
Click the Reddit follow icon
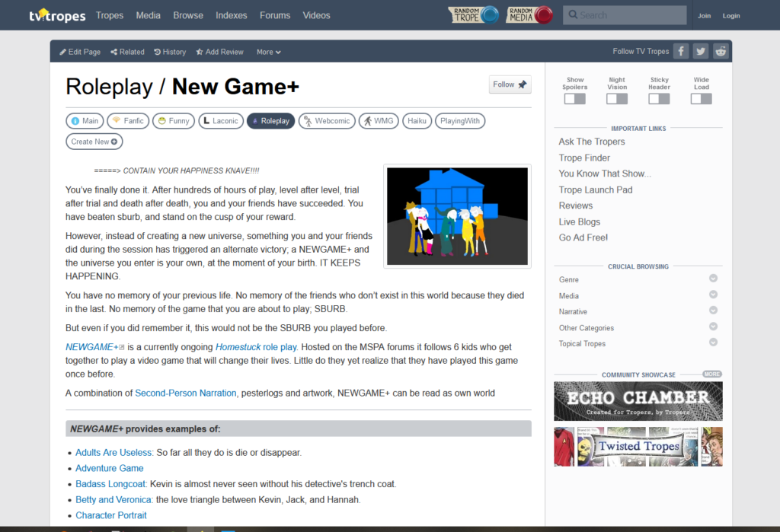pos(721,51)
